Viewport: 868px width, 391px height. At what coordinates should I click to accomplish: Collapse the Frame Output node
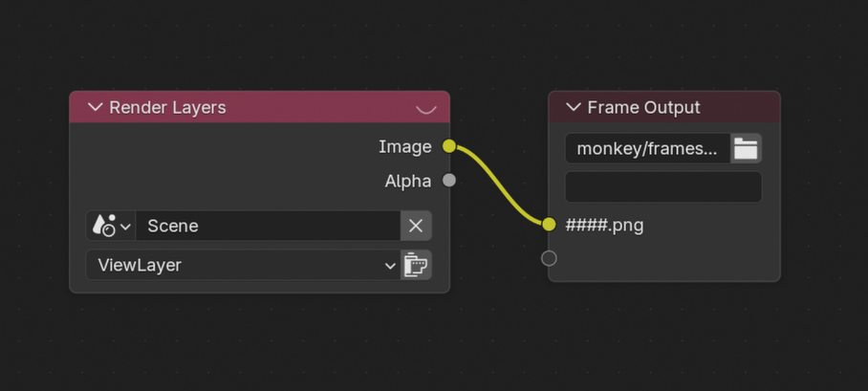pos(573,107)
